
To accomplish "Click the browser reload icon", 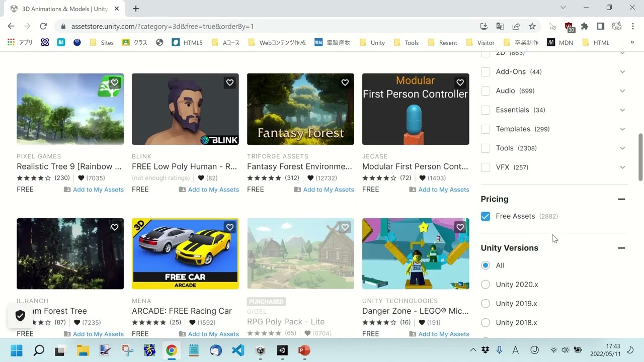I will [43, 26].
